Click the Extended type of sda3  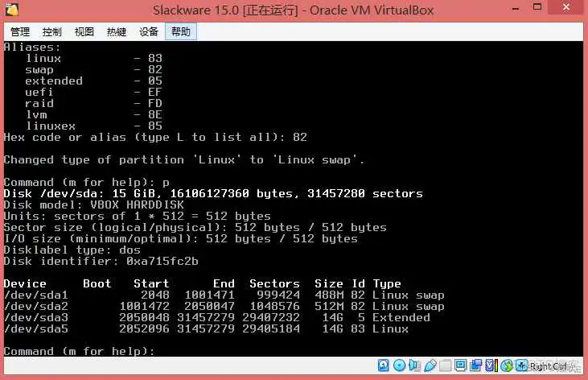tap(401, 318)
